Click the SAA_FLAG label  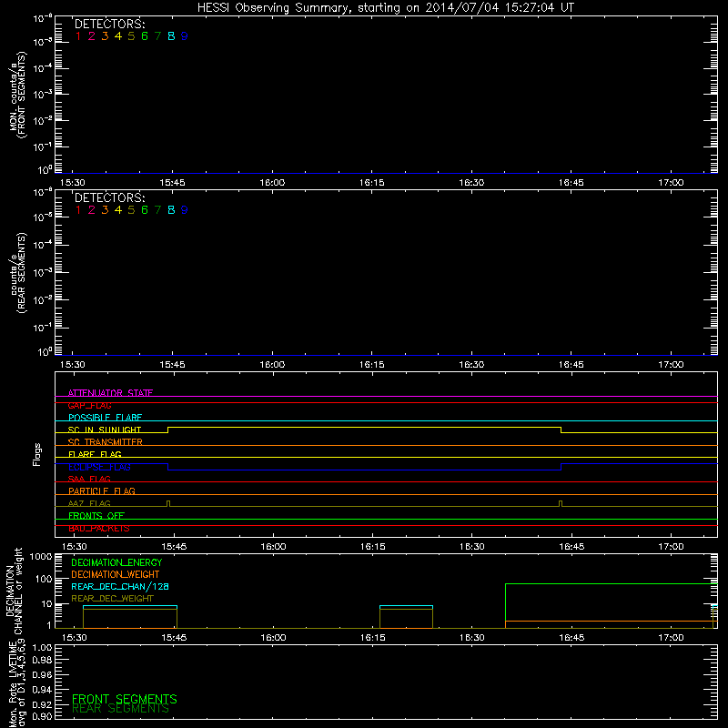pos(89,479)
